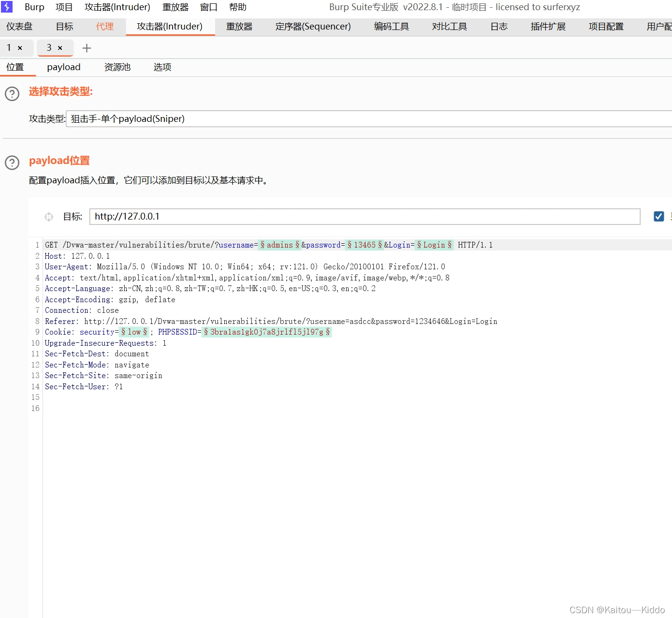Switch to the 资源池 sub-tab

tap(117, 67)
